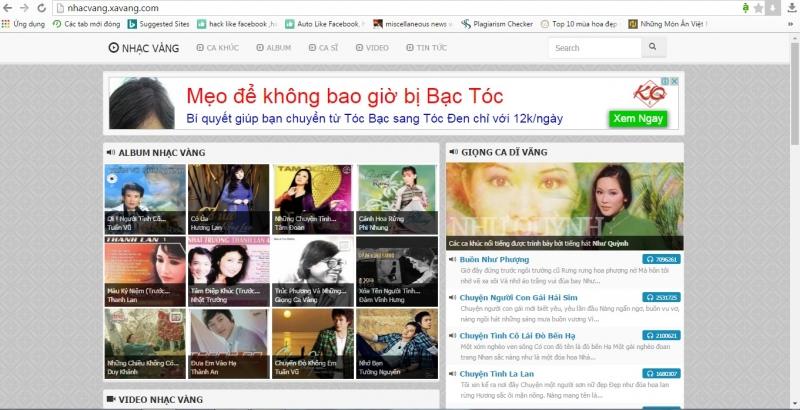Click the Xem Ngay ad button

click(x=638, y=118)
